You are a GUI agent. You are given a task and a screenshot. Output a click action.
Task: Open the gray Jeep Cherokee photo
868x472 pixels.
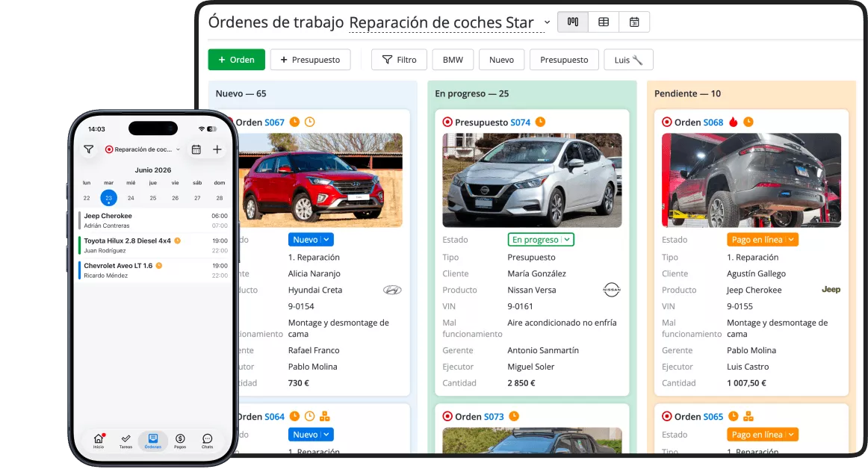(x=751, y=181)
